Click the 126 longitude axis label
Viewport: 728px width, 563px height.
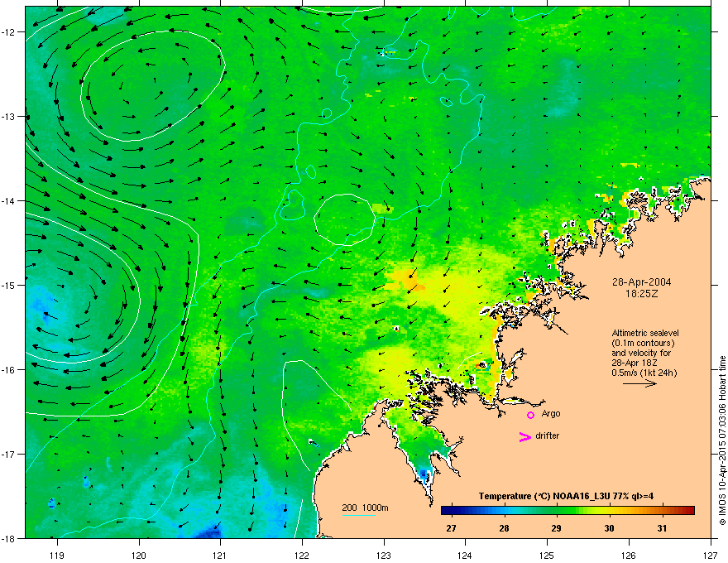coord(629,555)
